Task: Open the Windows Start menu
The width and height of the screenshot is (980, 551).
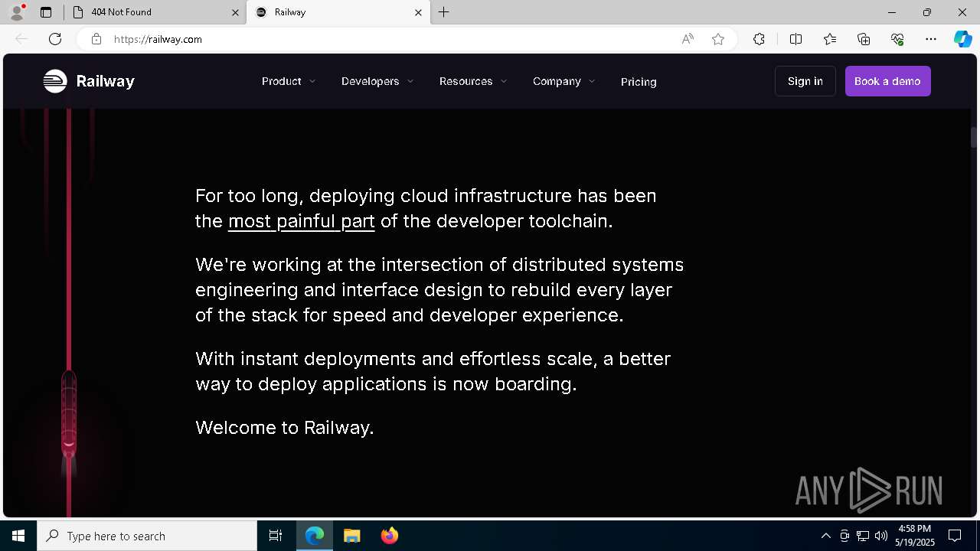Action: click(x=18, y=536)
